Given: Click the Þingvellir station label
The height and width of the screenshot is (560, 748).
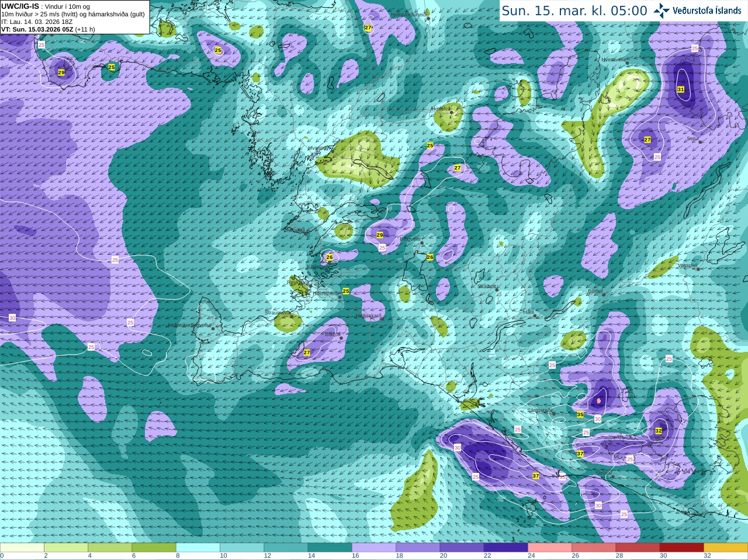Looking at the screenshot, I should [x=410, y=238].
